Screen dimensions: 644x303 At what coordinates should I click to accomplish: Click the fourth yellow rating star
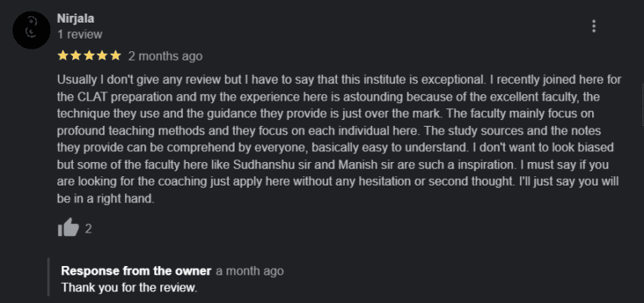[x=102, y=55]
